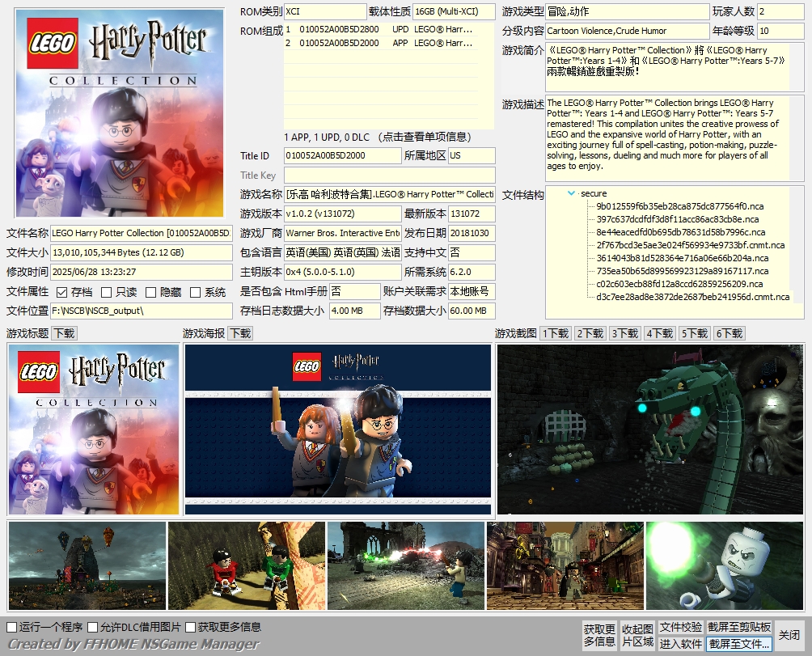Toggle the 存档 file attribute checkbox
812x656 pixels.
[x=61, y=293]
